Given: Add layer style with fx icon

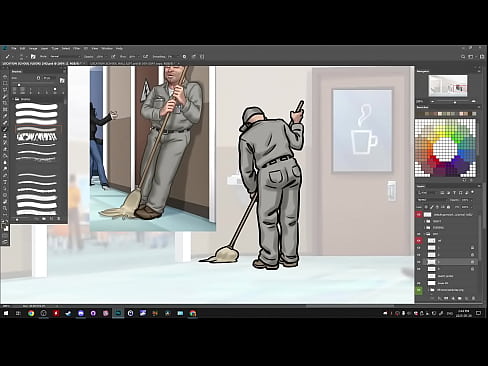Looking at the screenshot, I should (x=439, y=298).
